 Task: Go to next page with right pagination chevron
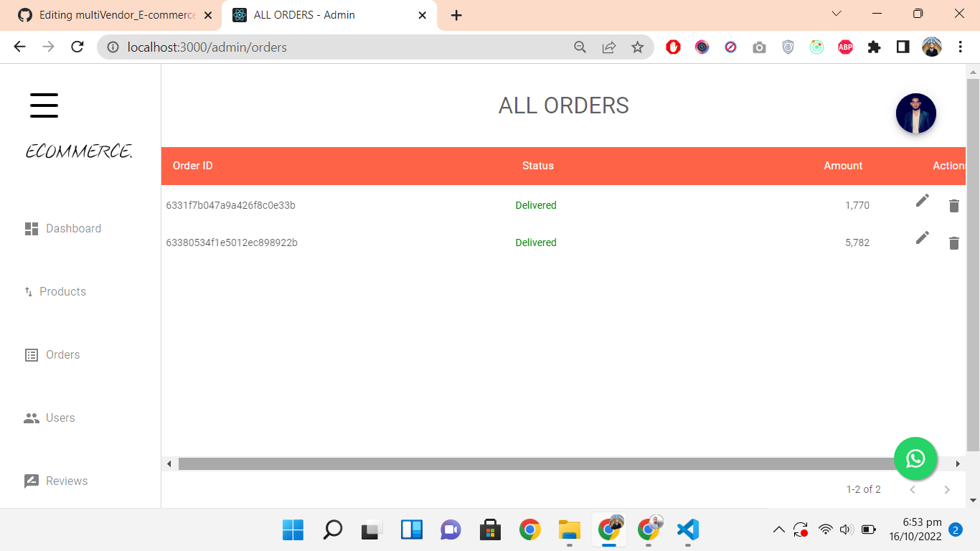tap(947, 489)
